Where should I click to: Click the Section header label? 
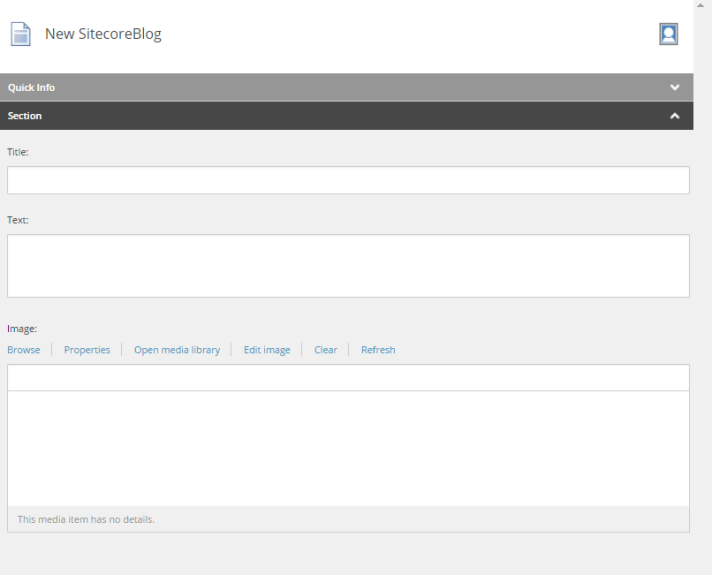[x=25, y=116]
